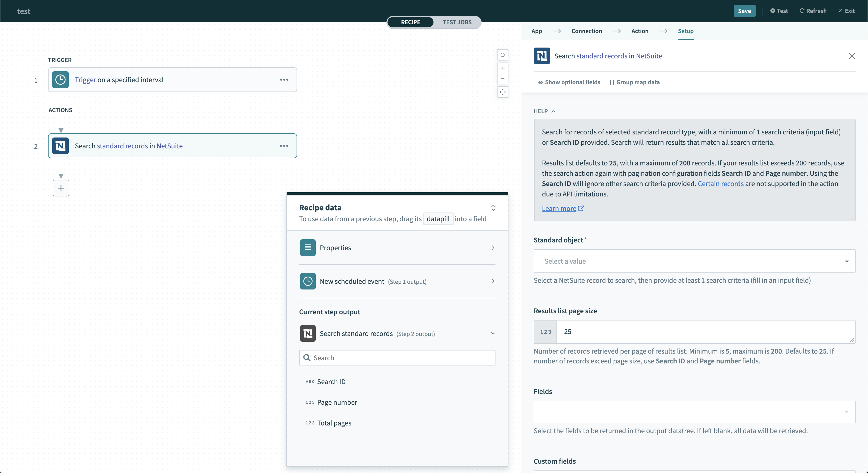Click the scheduled trigger icon in step 1
The image size is (868, 473).
coord(60,79)
